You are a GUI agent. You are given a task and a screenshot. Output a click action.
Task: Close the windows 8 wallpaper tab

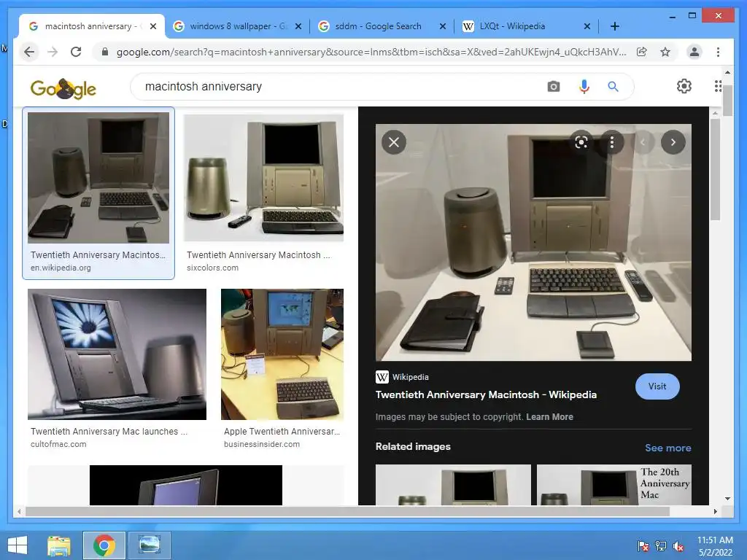click(x=298, y=26)
